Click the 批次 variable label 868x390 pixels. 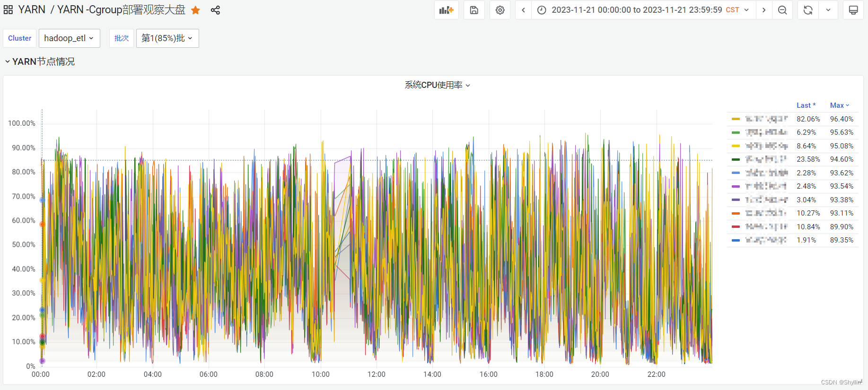coord(122,38)
